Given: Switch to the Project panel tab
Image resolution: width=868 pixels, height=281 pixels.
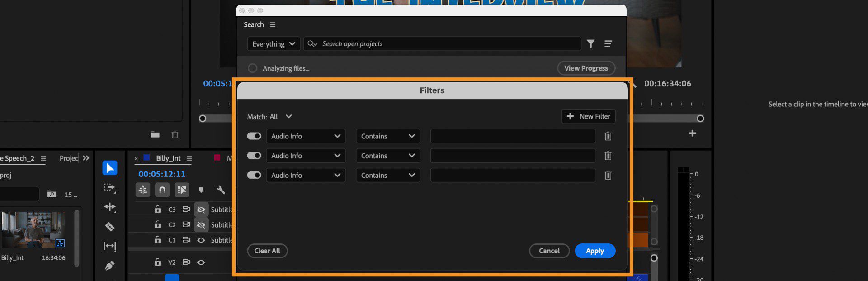Looking at the screenshot, I should pos(69,158).
